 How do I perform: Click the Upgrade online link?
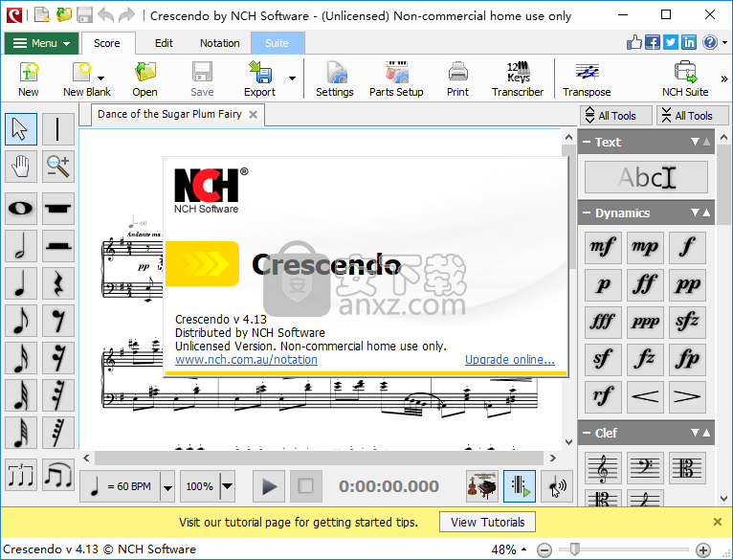tap(510, 360)
